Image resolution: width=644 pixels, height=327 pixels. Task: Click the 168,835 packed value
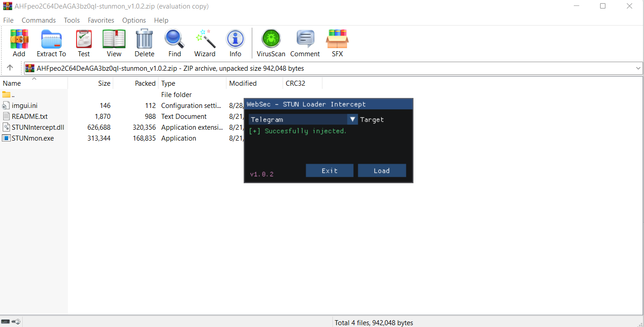pos(145,138)
